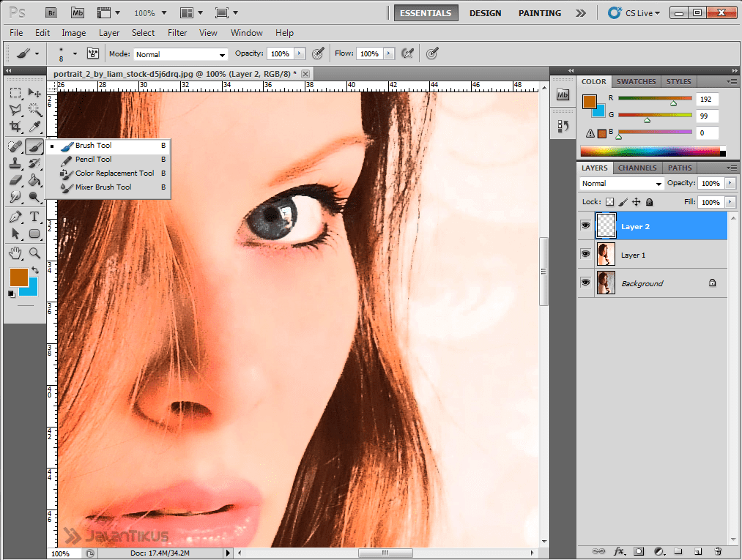Select the Crop tool
Image resolution: width=742 pixels, height=560 pixels.
(x=15, y=127)
